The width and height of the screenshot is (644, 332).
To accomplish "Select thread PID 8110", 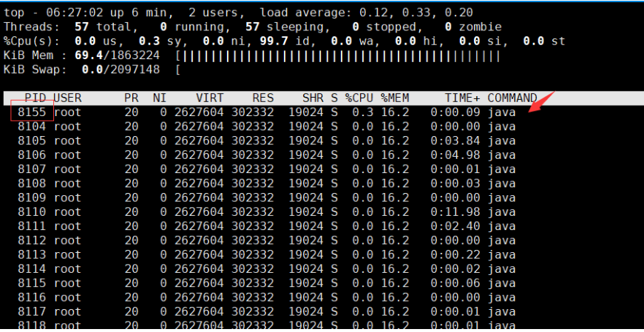I will click(32, 211).
